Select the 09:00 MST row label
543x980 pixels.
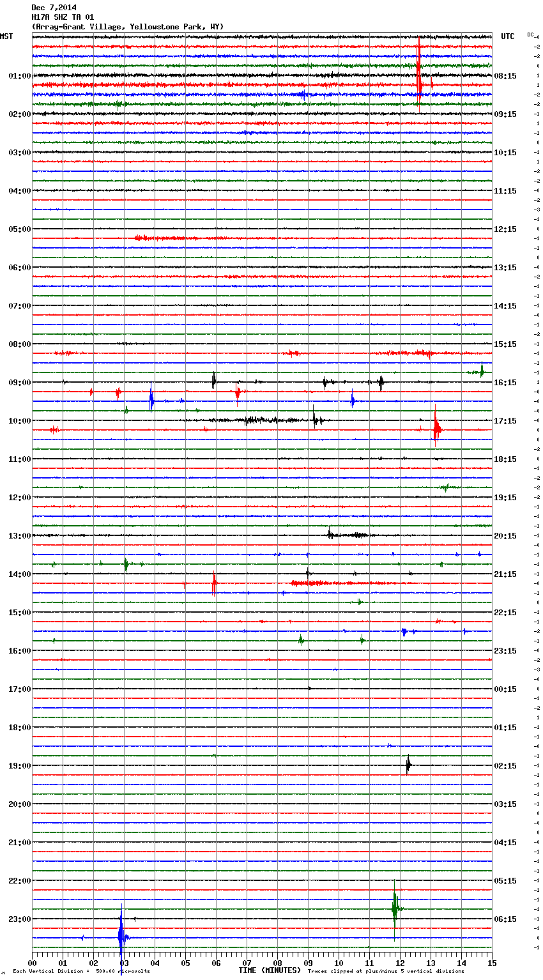(x=20, y=383)
